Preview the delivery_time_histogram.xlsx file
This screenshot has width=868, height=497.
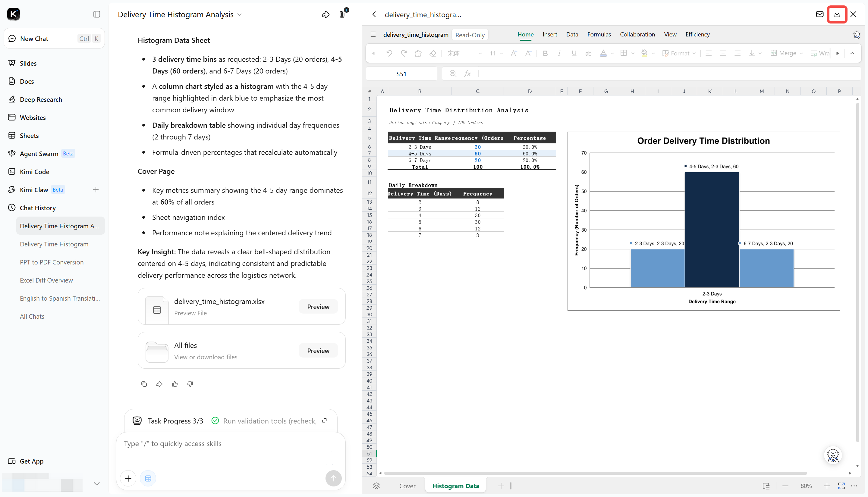click(x=318, y=307)
